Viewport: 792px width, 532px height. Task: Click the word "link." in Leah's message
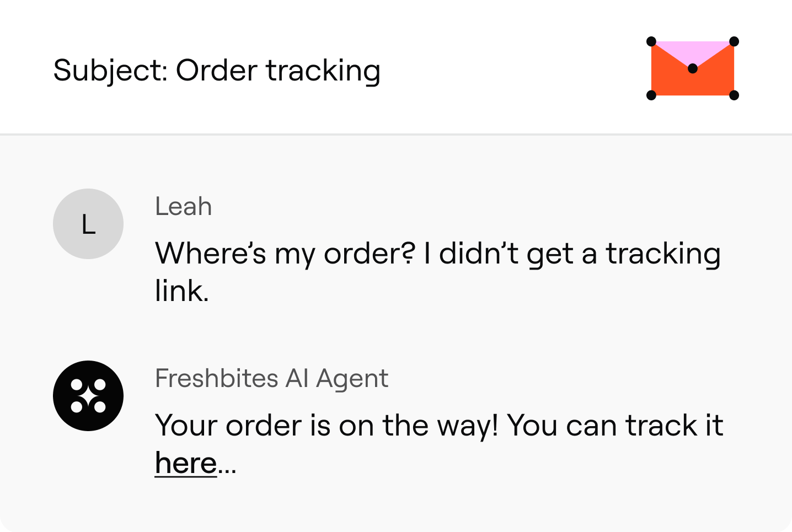tap(181, 291)
